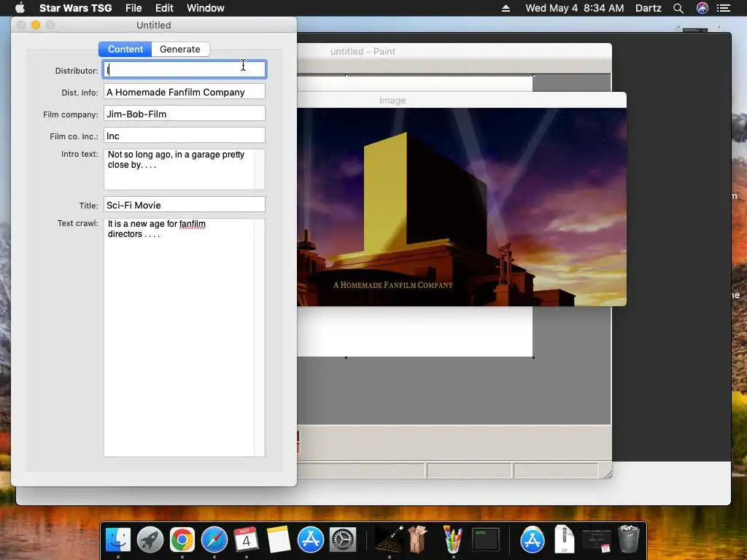Viewport: 747px width, 560px height.
Task: Click the misspelled word fanfilm in Text crawl
Action: tap(193, 224)
